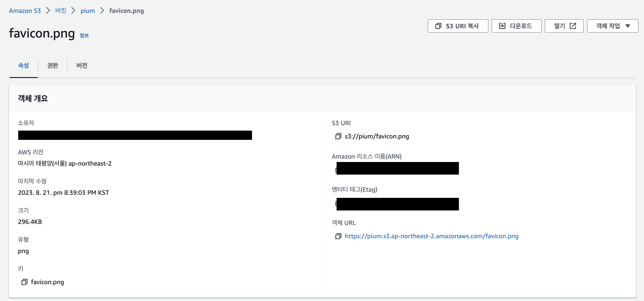Viewport: 644px width, 301px height.
Task: Switch to the 버전 tab
Action: tap(82, 65)
